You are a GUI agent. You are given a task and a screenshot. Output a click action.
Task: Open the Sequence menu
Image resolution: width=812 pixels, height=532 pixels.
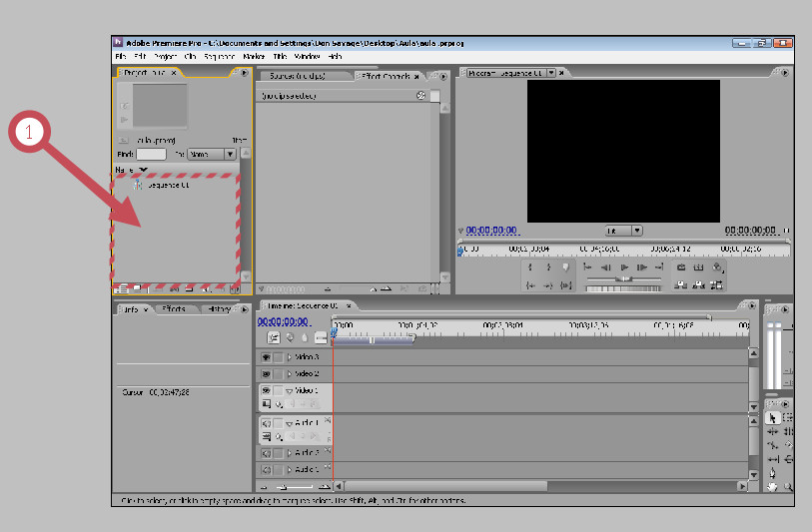(x=219, y=57)
